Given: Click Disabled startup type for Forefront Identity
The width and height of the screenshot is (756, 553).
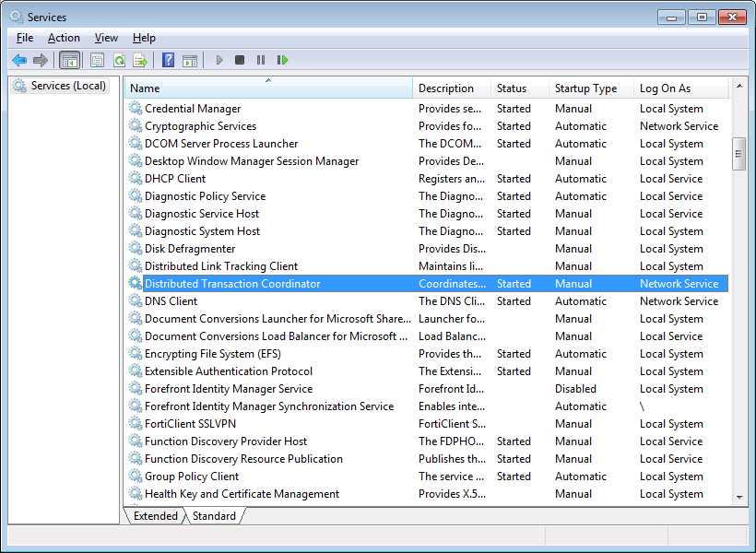Looking at the screenshot, I should click(575, 389).
